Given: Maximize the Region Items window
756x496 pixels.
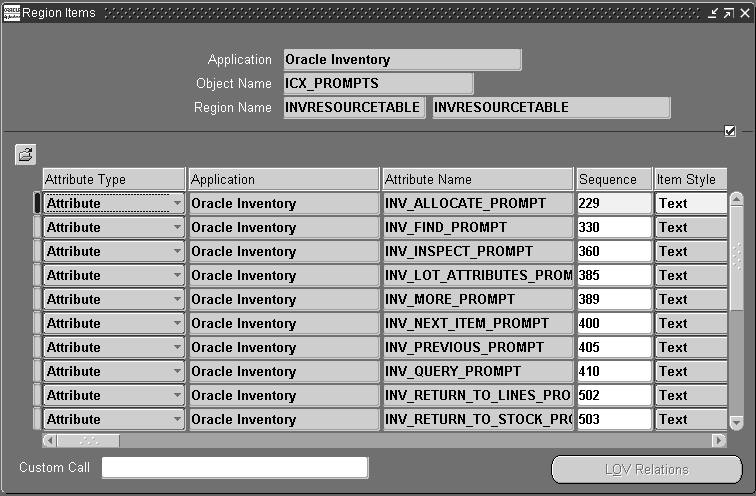Looking at the screenshot, I should [729, 13].
